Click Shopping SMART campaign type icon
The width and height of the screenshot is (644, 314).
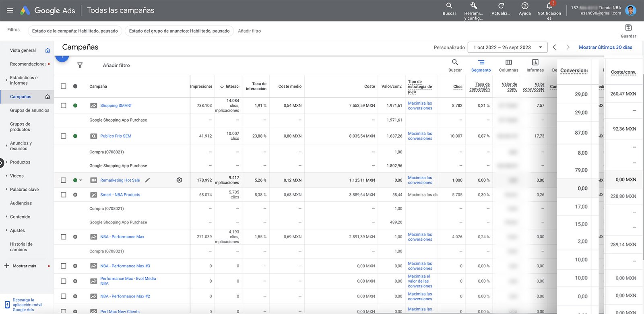click(93, 105)
